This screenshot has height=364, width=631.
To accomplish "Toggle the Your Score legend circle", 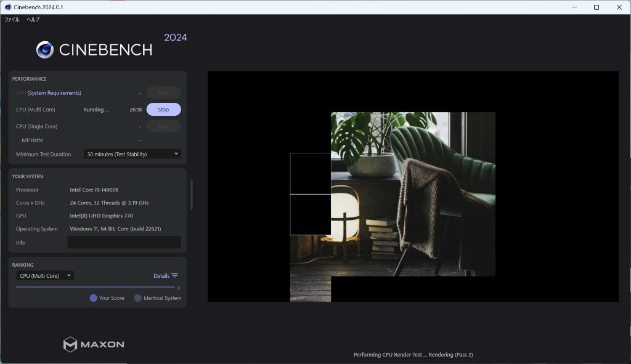I will [x=94, y=298].
